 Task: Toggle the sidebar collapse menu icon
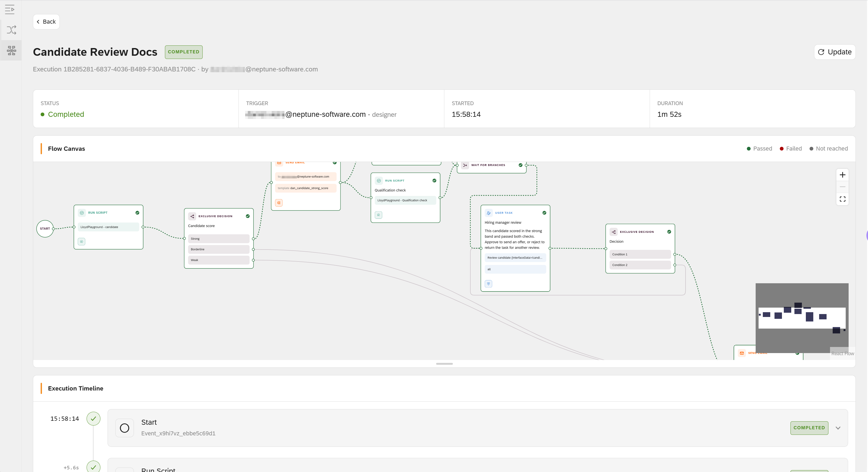coord(10,10)
